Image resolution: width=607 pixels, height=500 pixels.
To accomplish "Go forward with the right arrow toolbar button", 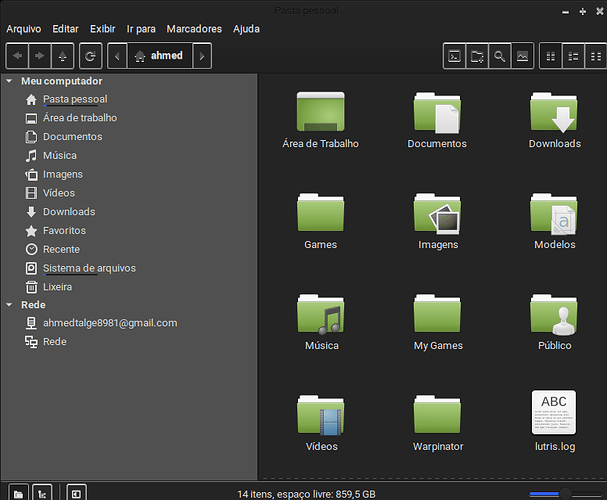I will pyautogui.click(x=39, y=56).
